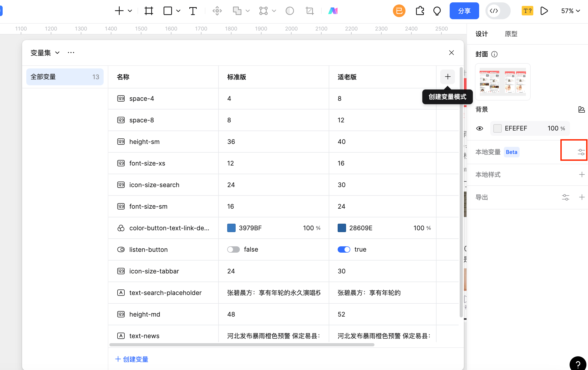Open the three-dot menu beside 变量集
The height and width of the screenshot is (370, 588).
point(71,53)
